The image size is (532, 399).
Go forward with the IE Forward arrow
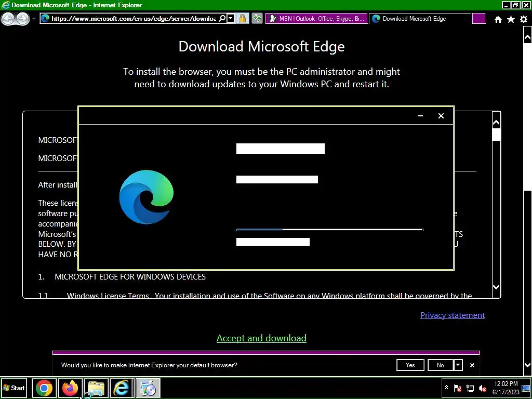[x=23, y=19]
